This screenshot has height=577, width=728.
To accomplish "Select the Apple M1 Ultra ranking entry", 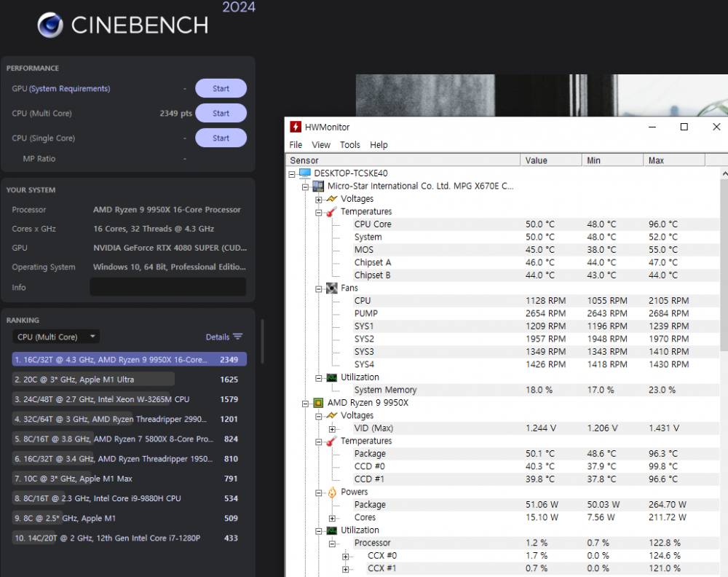I will [129, 380].
